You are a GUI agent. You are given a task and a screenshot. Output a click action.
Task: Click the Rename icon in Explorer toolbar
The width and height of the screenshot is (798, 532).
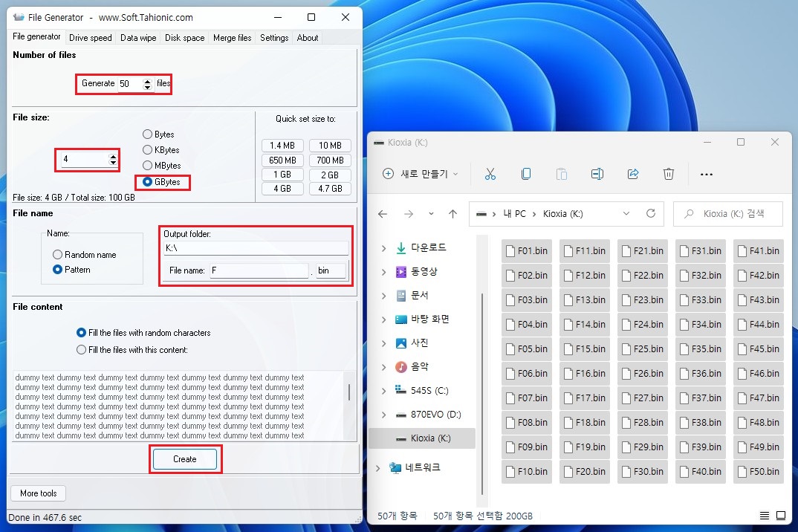597,174
